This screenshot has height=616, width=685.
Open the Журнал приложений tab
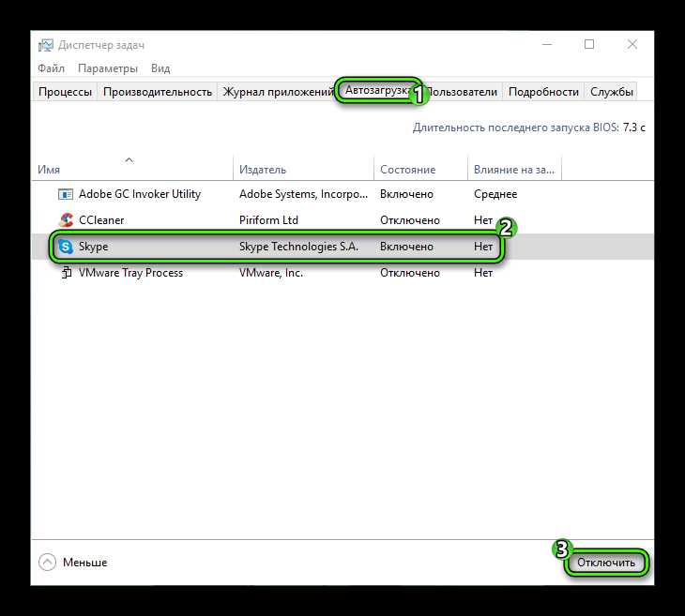(x=278, y=92)
